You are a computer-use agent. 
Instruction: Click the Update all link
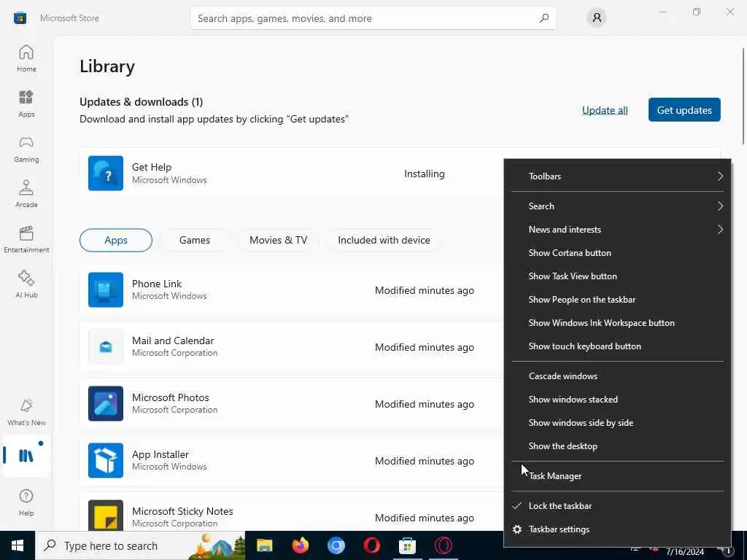(605, 110)
